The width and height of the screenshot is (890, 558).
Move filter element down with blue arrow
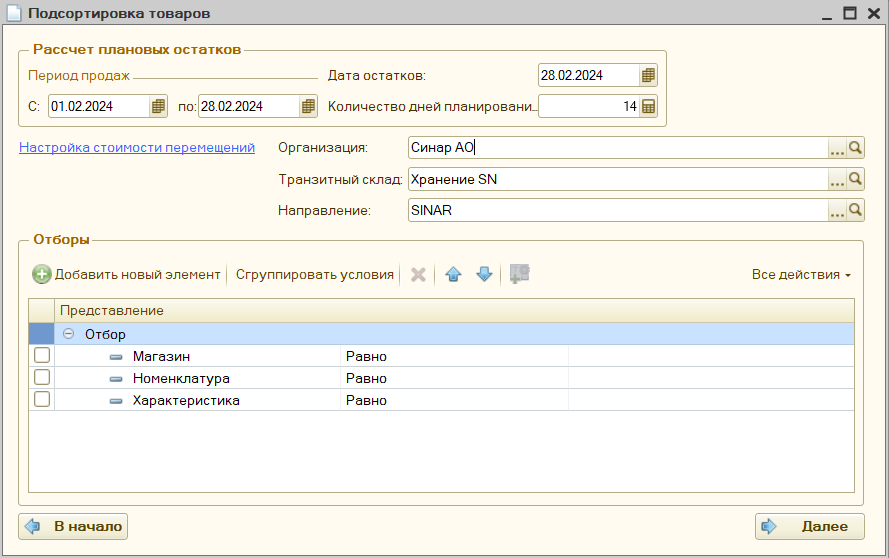point(484,274)
